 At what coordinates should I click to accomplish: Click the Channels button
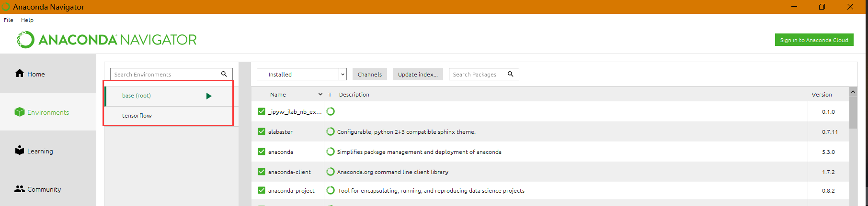click(370, 74)
